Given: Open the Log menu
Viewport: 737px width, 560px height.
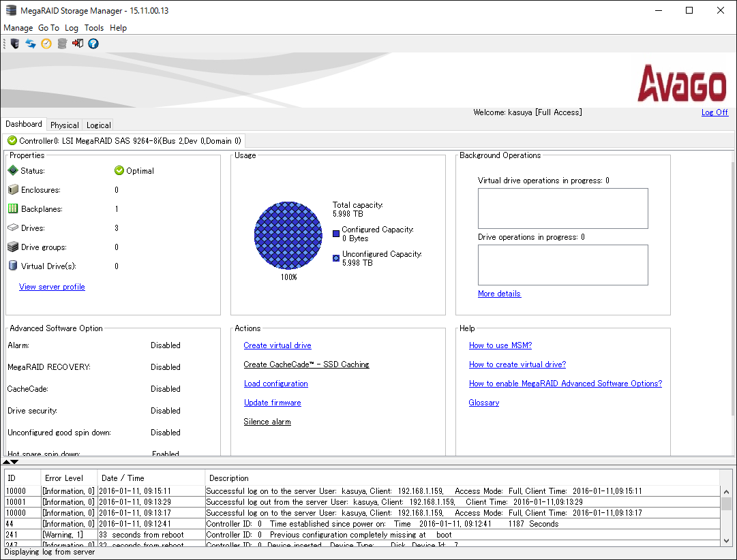Looking at the screenshot, I should tap(72, 28).
